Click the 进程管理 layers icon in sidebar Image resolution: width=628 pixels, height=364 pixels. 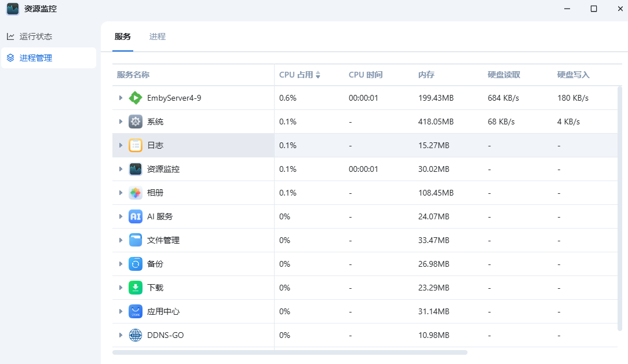pyautogui.click(x=10, y=58)
